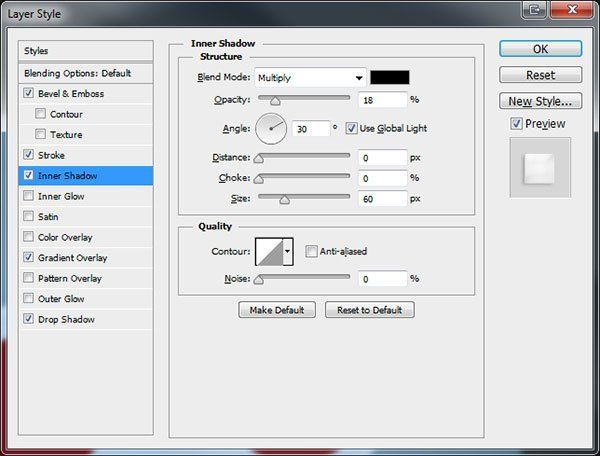Select the Satin effect row
Image resolution: width=600 pixels, height=456 pixels.
click(x=86, y=217)
